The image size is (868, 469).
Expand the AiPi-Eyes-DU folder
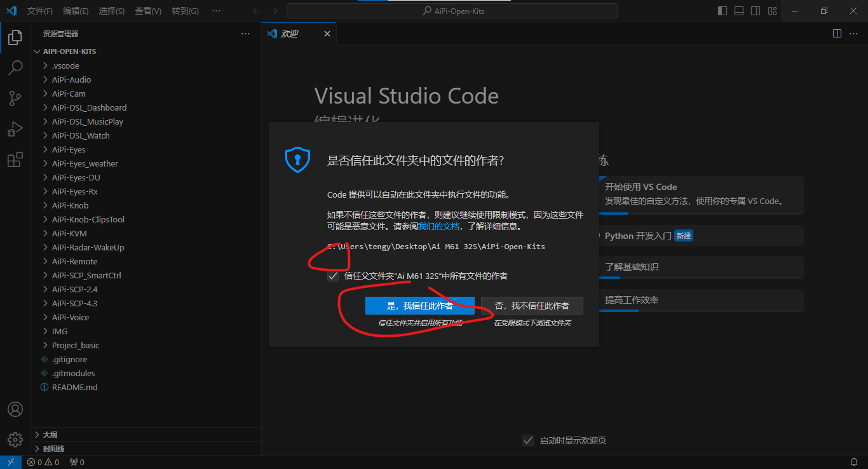pos(145,177)
